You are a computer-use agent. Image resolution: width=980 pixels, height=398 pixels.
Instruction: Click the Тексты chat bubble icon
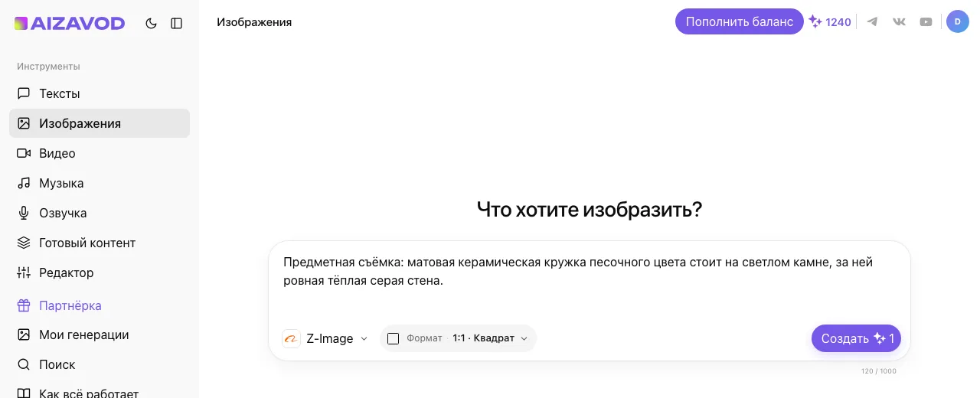click(24, 93)
